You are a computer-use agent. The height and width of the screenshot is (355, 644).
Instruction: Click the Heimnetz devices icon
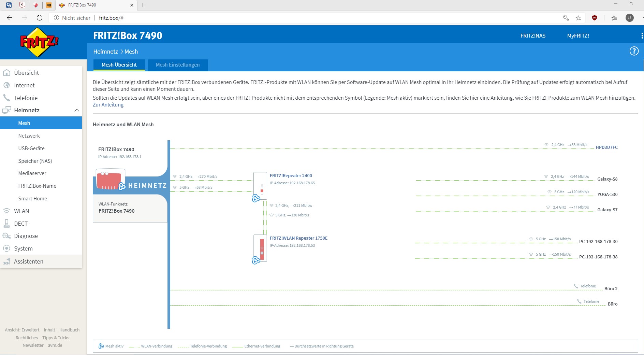coord(6,110)
